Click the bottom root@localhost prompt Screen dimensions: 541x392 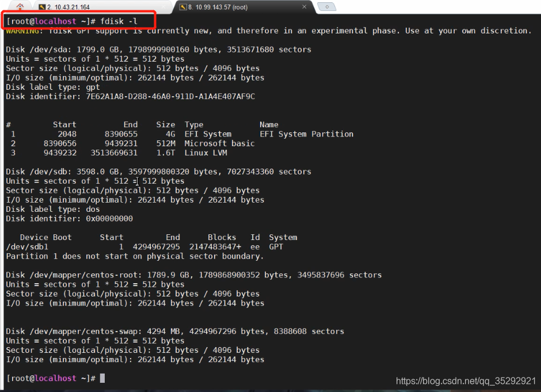(x=51, y=379)
